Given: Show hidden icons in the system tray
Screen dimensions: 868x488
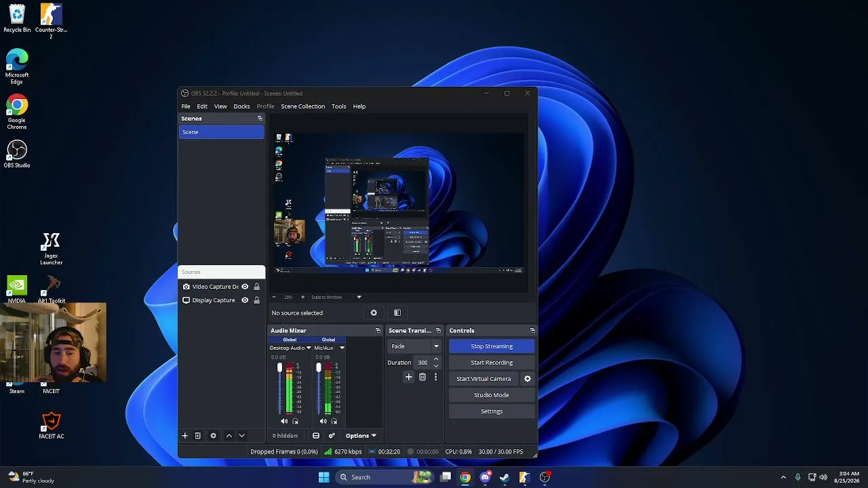Looking at the screenshot, I should [x=783, y=477].
